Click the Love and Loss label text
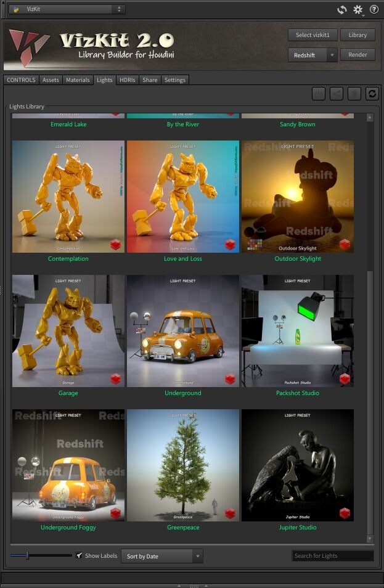The height and width of the screenshot is (588, 384). [x=183, y=258]
